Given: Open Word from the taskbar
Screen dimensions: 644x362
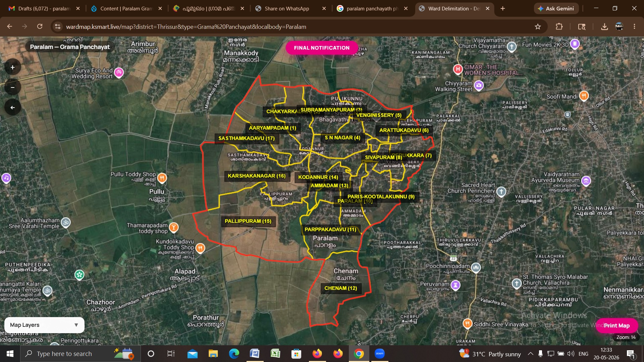Looking at the screenshot, I should click(255, 354).
